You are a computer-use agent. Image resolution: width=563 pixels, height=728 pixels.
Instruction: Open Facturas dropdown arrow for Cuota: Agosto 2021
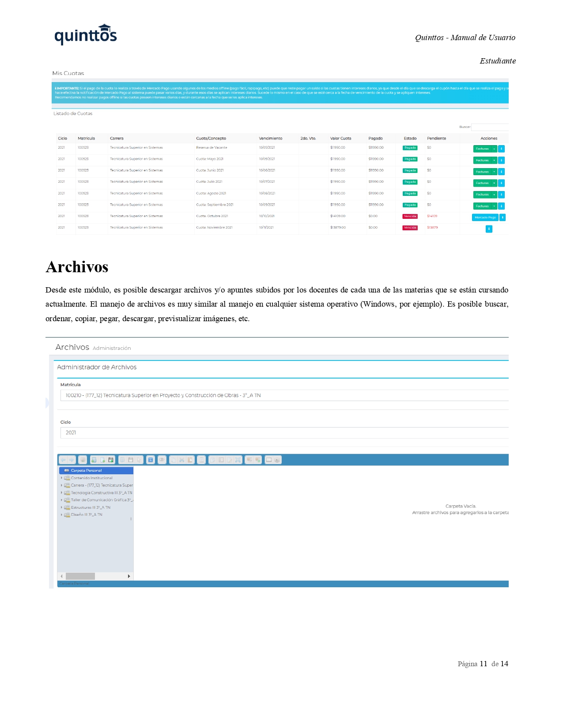(x=494, y=195)
